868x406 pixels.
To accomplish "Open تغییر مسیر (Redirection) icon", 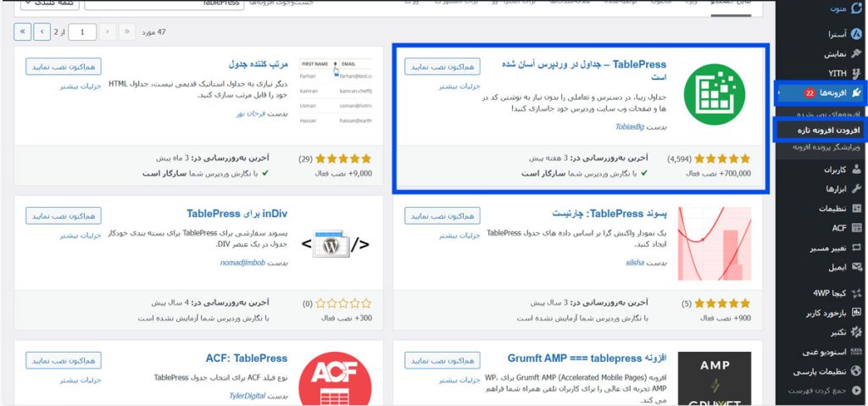I will pyautogui.click(x=856, y=248).
